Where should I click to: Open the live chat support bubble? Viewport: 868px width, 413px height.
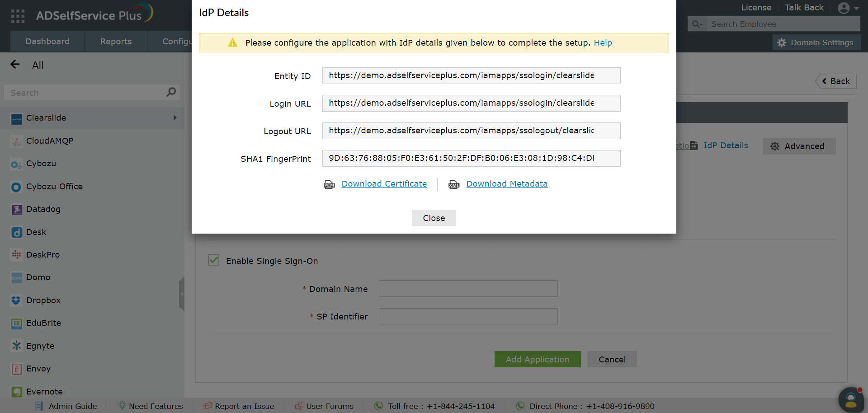click(x=851, y=399)
